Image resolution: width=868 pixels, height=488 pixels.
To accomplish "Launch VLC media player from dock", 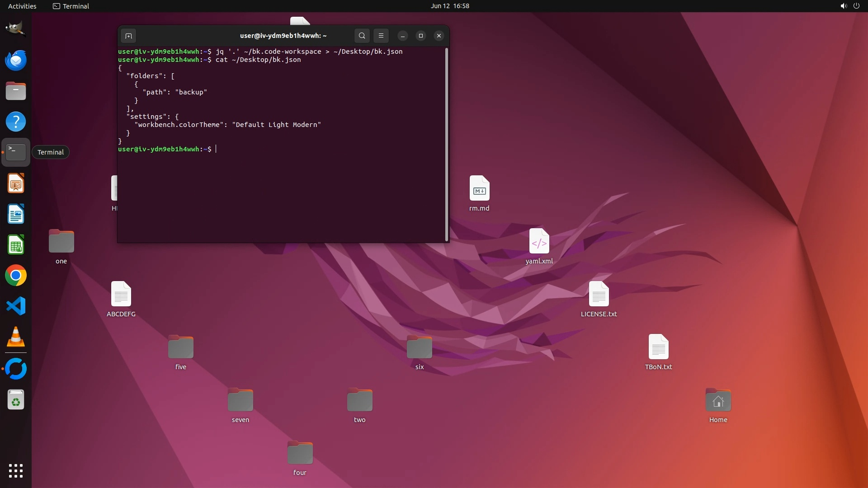I will point(16,337).
